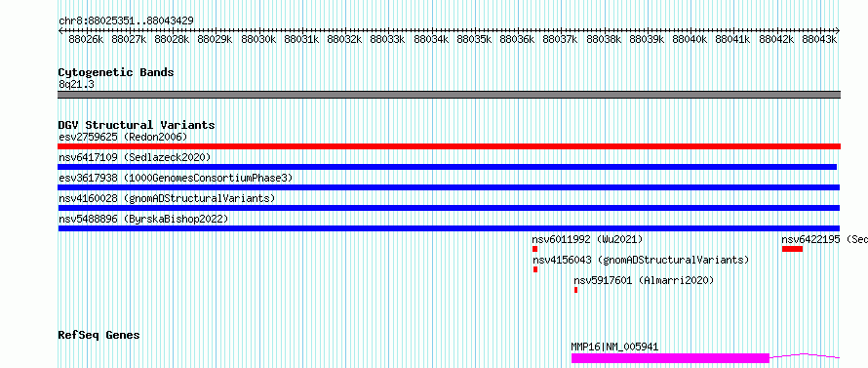Click the 88042k ruler position
868x368 pixels.
click(x=776, y=39)
